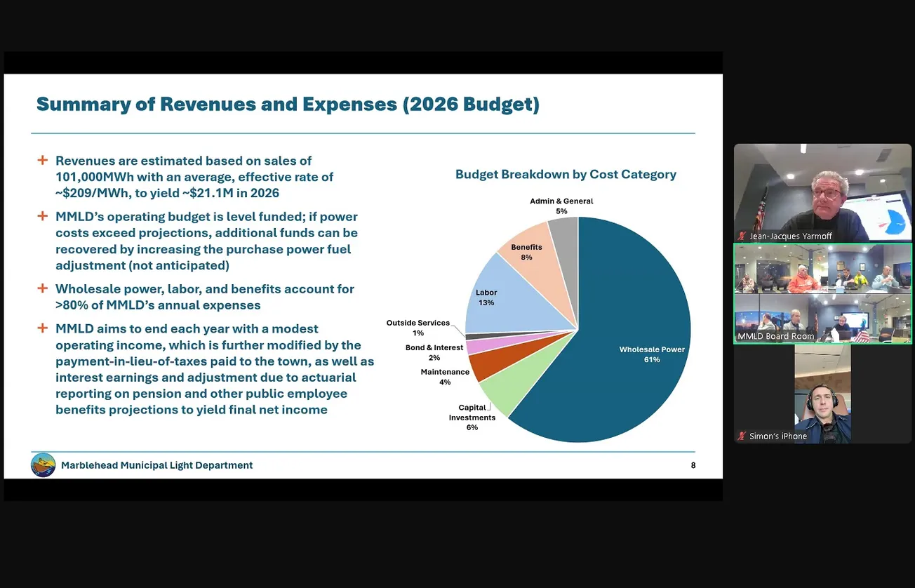Click the muted microphone icon beside Simon's iPhone
This screenshot has height=588, width=915.
pyautogui.click(x=742, y=436)
